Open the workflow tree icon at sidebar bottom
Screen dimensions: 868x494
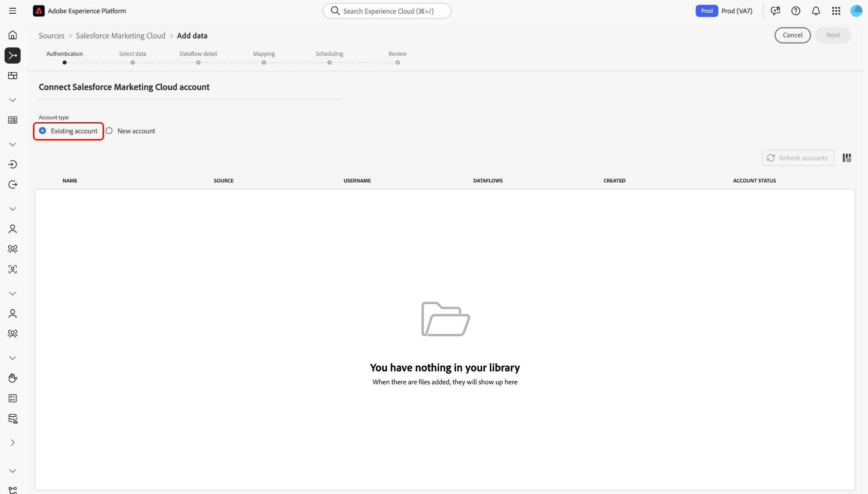13,490
